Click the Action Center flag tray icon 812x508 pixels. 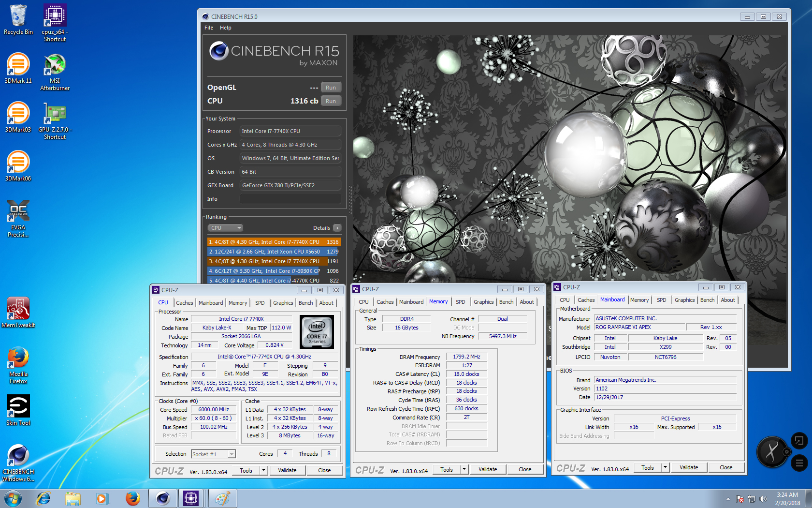(x=740, y=499)
